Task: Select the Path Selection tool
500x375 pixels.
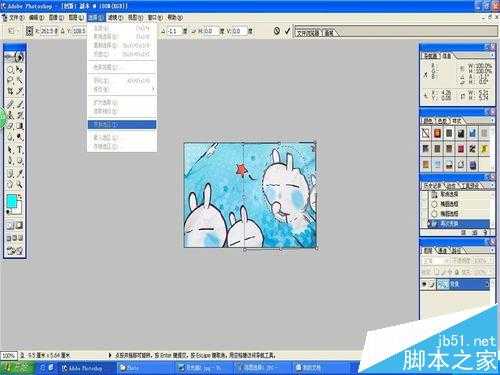Action: [x=10, y=150]
